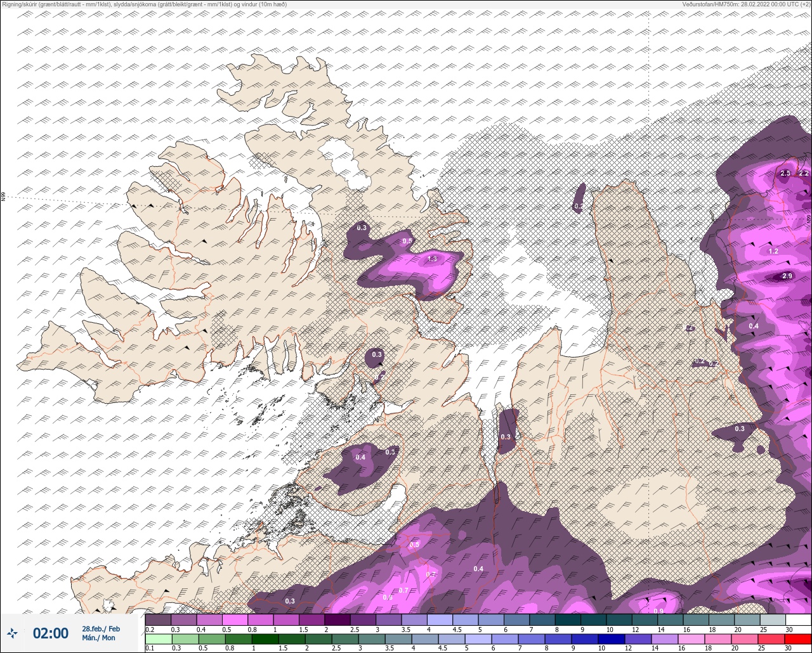This screenshot has height=653, width=812.
Task: Click the weekday label Mán./ Mon
Action: 99,638
